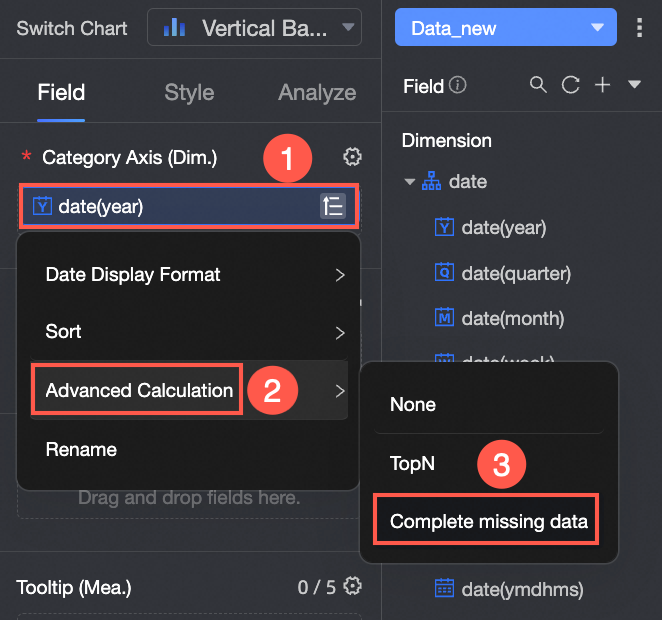Screen dimensions: 662x620
Task: Open the Switch Chart type dropdown
Action: tap(255, 28)
